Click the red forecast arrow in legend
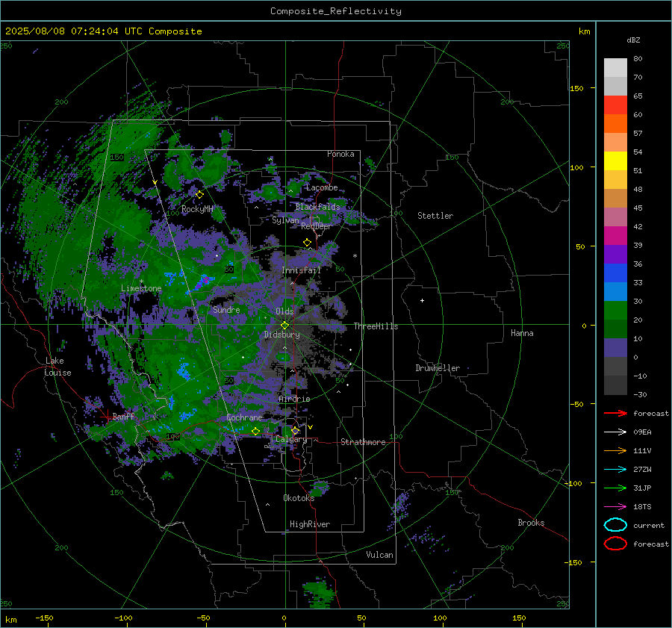Image resolution: width=672 pixels, height=628 pixels. pyautogui.click(x=615, y=413)
